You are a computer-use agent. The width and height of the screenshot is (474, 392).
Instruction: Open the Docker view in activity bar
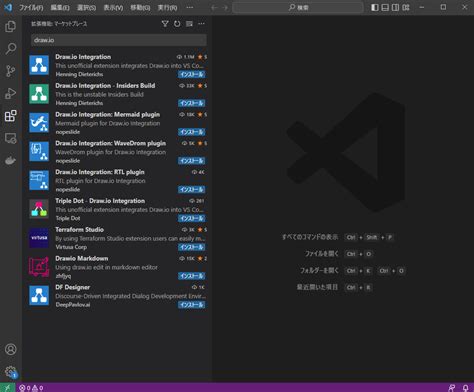click(11, 160)
